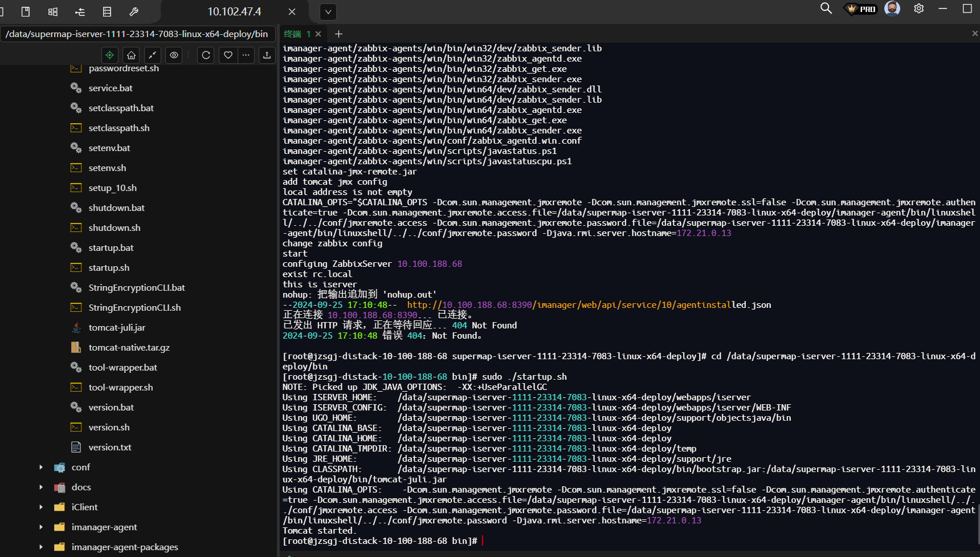980x557 pixels.
Task: Switch to the 10.102.47.4 session tab
Action: [234, 11]
